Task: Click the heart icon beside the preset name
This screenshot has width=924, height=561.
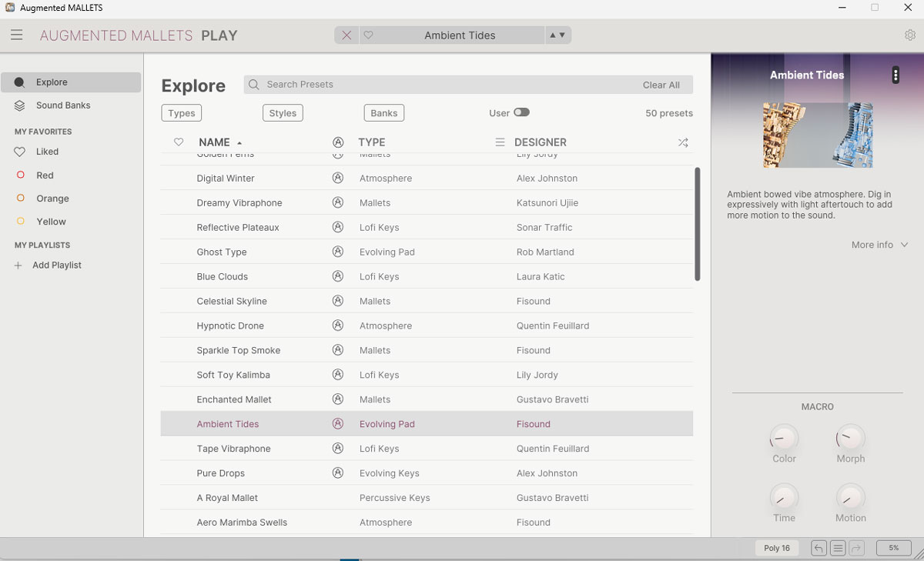Action: tap(368, 35)
